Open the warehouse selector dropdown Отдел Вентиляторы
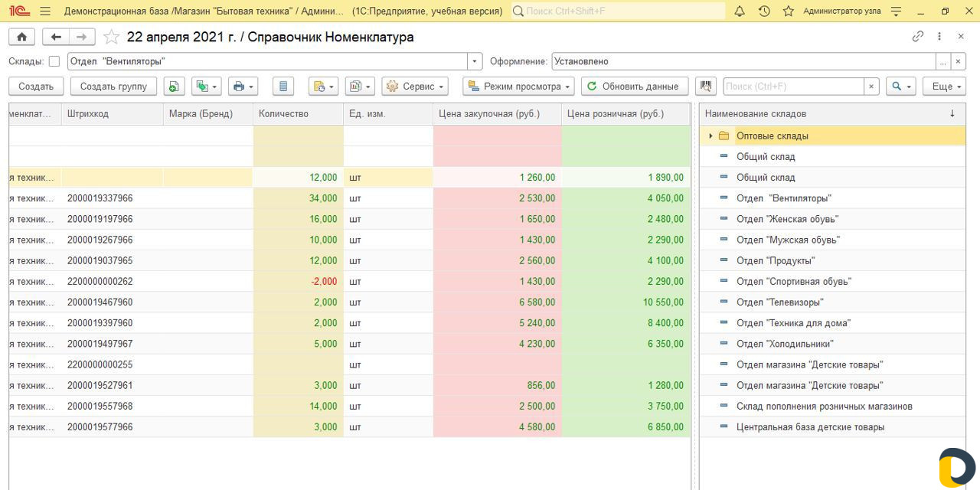The height and width of the screenshot is (490, 980). point(475,60)
